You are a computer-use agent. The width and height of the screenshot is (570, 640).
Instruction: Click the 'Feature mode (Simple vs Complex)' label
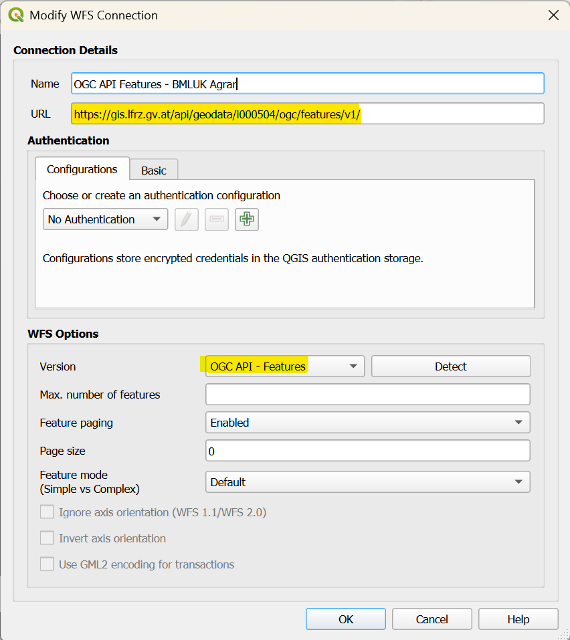pyautogui.click(x=89, y=482)
